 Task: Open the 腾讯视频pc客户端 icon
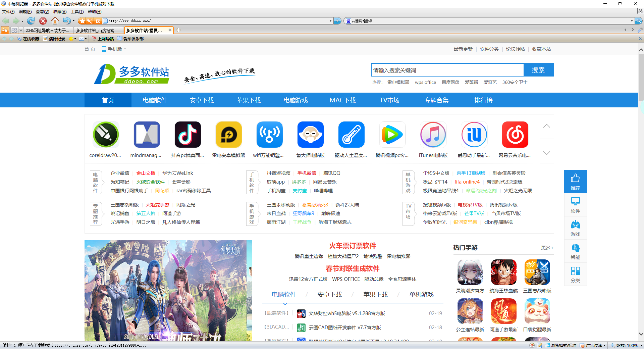(x=392, y=135)
